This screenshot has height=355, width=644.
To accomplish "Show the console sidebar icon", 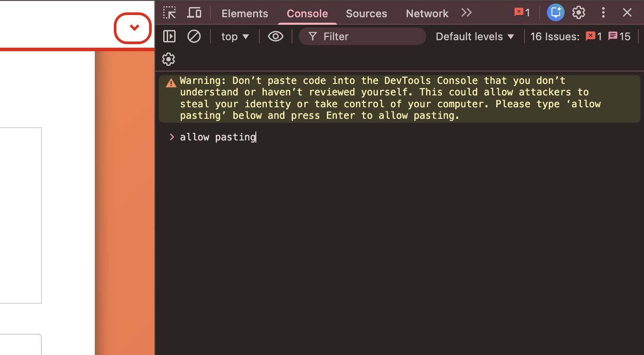I will [169, 36].
